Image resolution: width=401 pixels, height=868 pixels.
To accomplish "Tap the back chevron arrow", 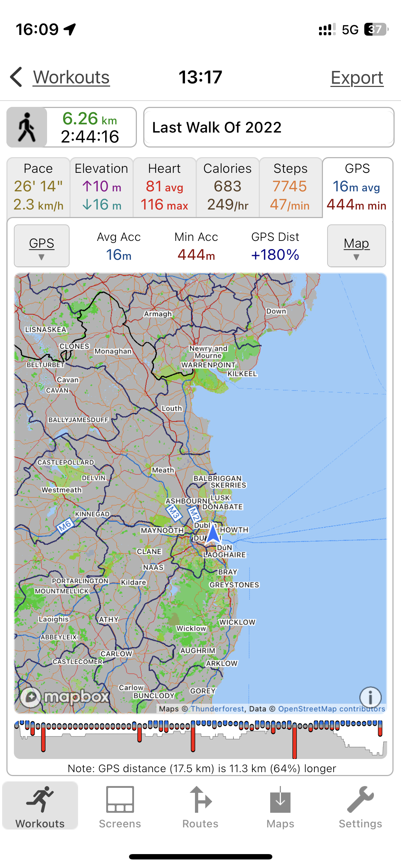I will pos(16,77).
